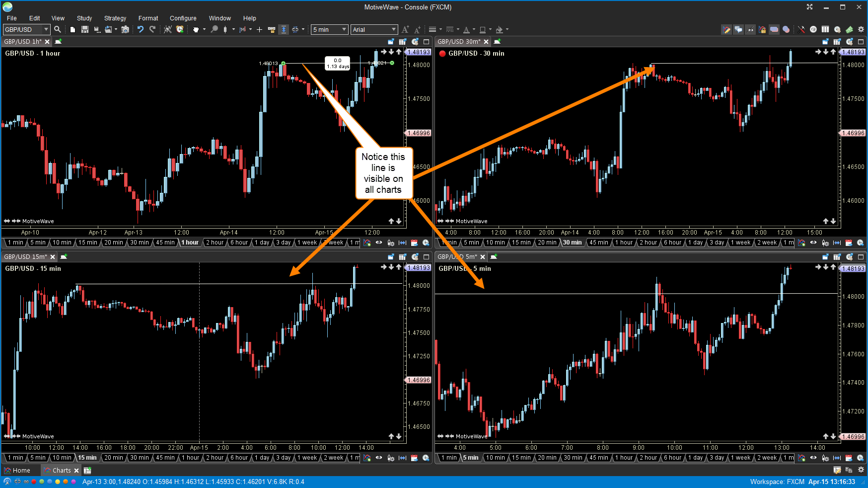Close the GBP/USD 1h chart tab
The height and width of the screenshot is (488, 868).
pyautogui.click(x=47, y=42)
